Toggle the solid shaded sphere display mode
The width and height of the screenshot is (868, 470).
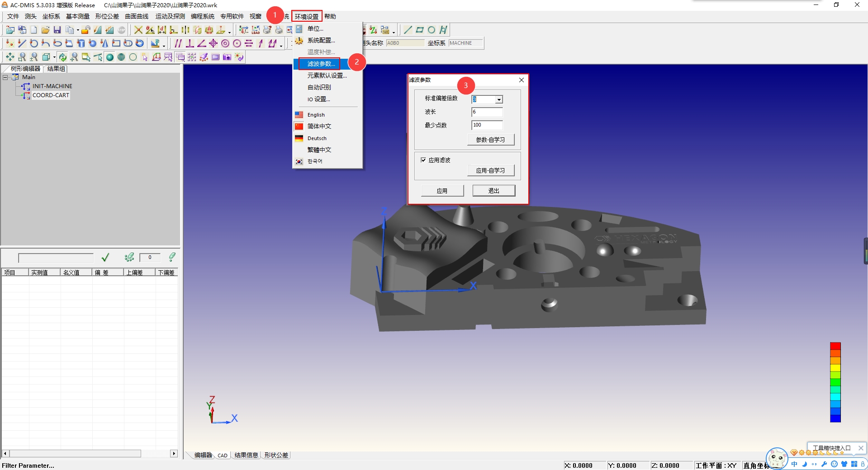(110, 57)
